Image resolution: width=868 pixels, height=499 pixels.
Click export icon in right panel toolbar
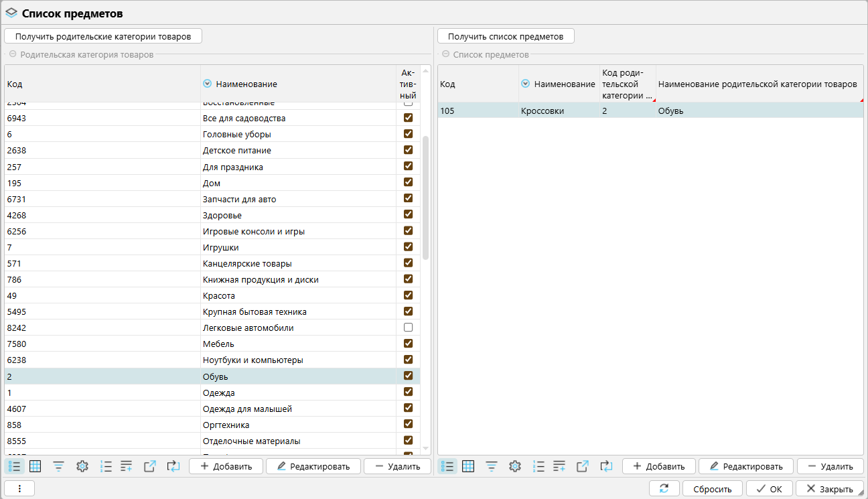click(583, 466)
